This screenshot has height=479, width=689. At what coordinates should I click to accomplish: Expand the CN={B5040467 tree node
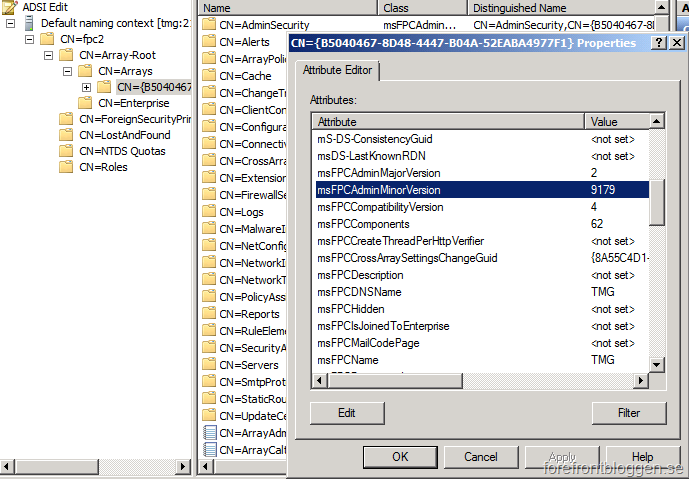(86, 87)
